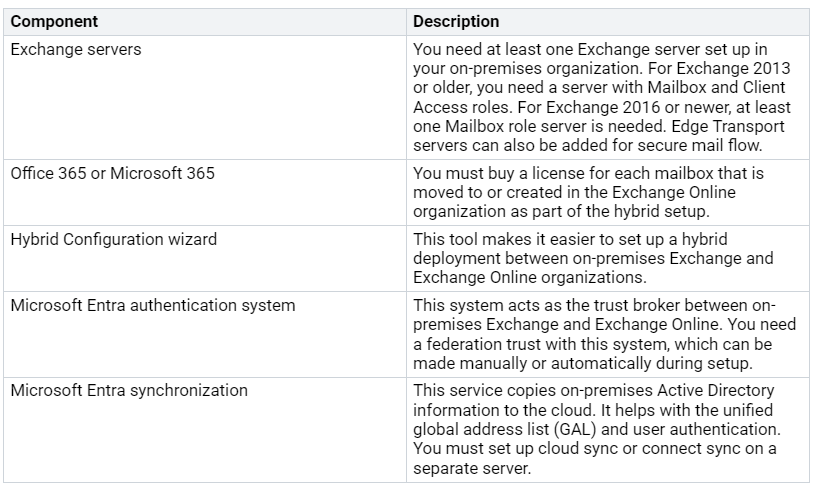The image size is (814, 484).
Task: Click the Microsoft Entra synchronization cell
Action: 205,430
